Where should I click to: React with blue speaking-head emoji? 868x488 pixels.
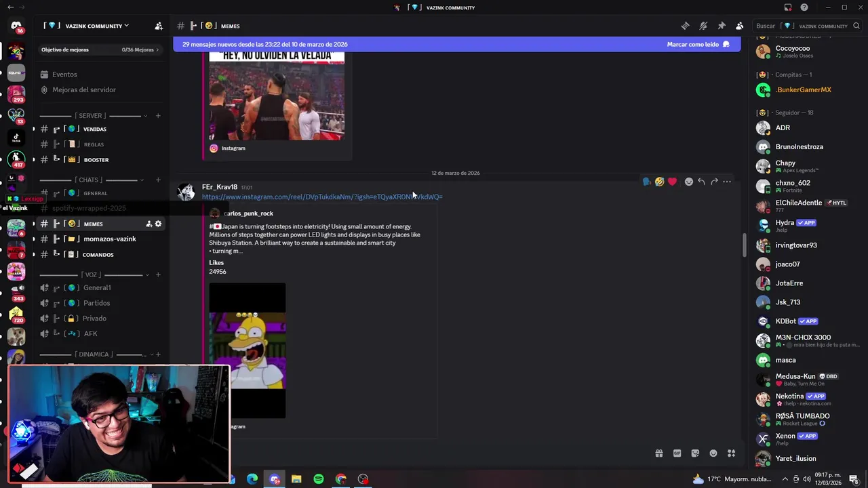646,182
